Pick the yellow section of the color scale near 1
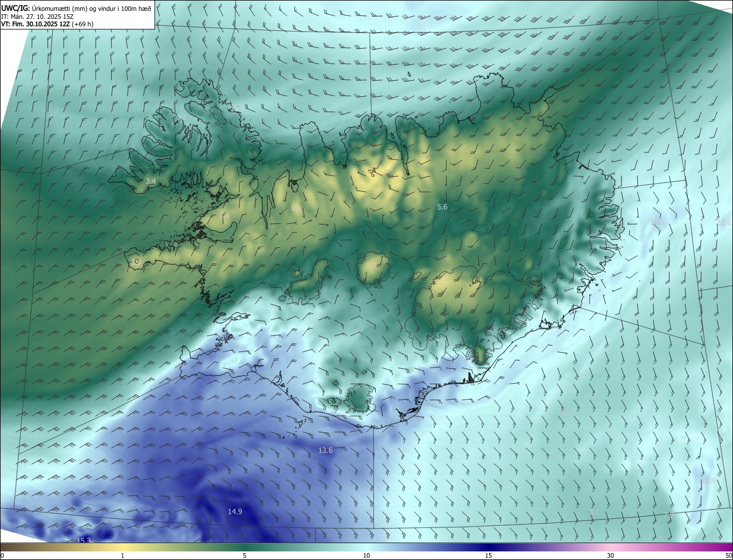Viewport: 733px width, 560px height. click(123, 547)
